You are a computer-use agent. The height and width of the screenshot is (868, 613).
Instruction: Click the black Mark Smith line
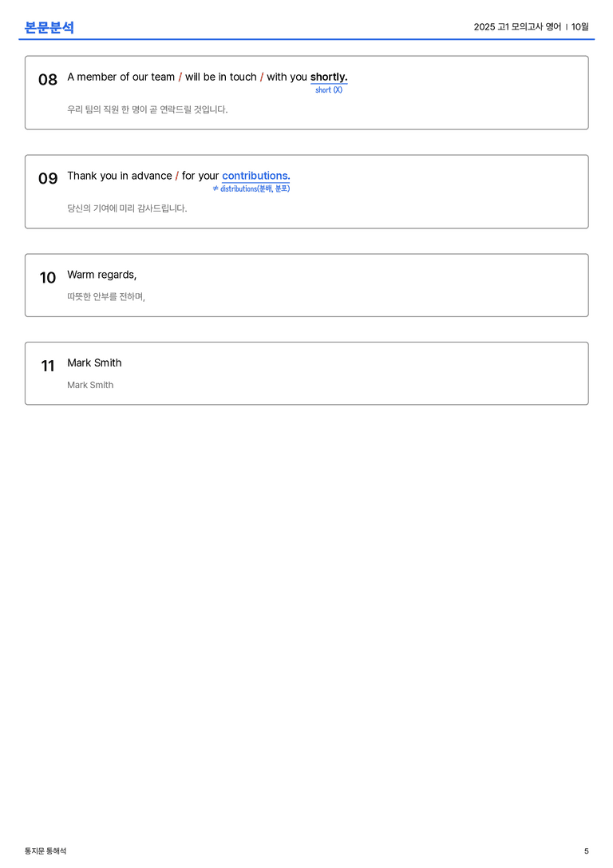pos(95,363)
